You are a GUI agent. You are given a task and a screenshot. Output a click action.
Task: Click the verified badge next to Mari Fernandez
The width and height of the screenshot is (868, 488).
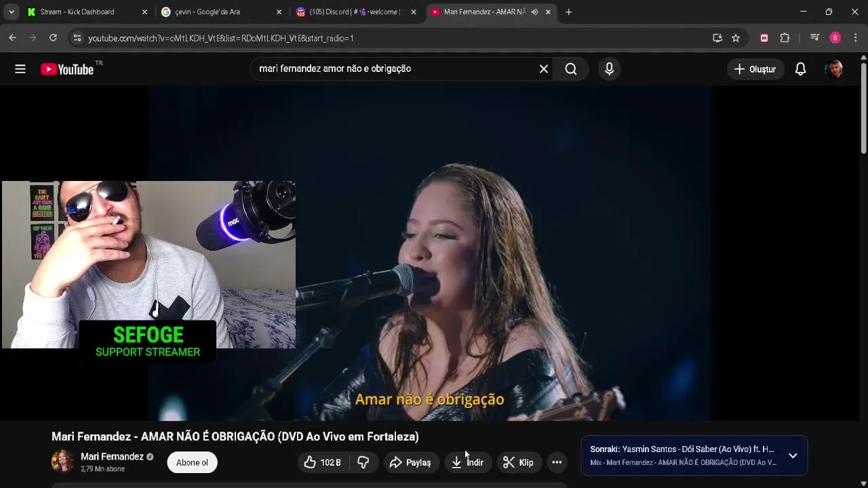coord(150,457)
